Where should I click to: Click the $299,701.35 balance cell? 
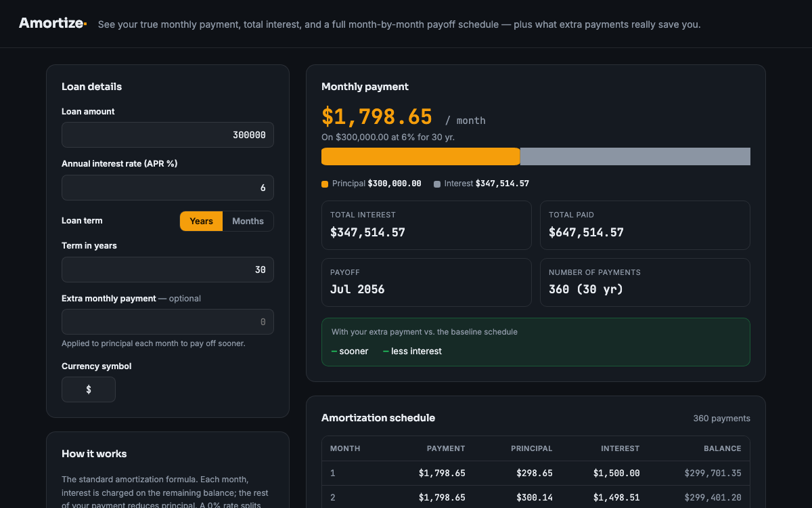pyautogui.click(x=713, y=473)
